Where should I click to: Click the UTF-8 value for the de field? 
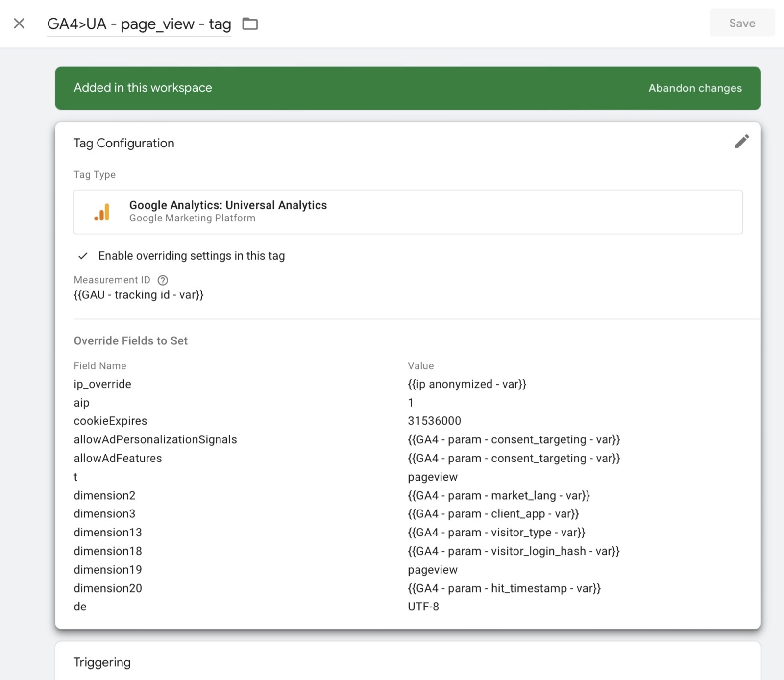point(423,607)
